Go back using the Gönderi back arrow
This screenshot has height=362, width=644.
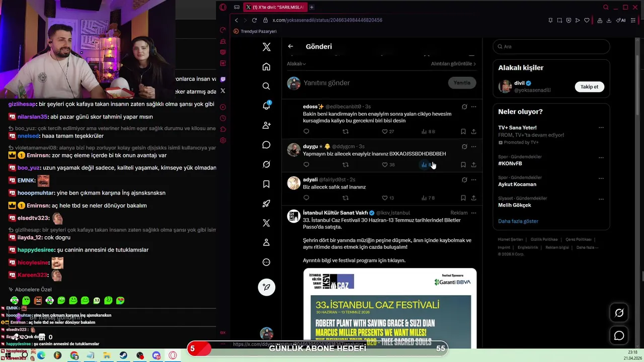coord(290,46)
